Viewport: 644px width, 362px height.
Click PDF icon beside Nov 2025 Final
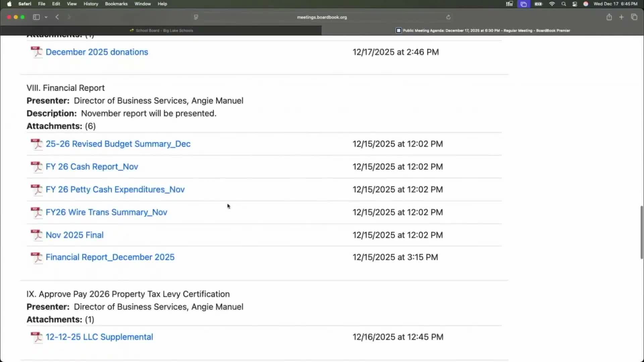[37, 235]
